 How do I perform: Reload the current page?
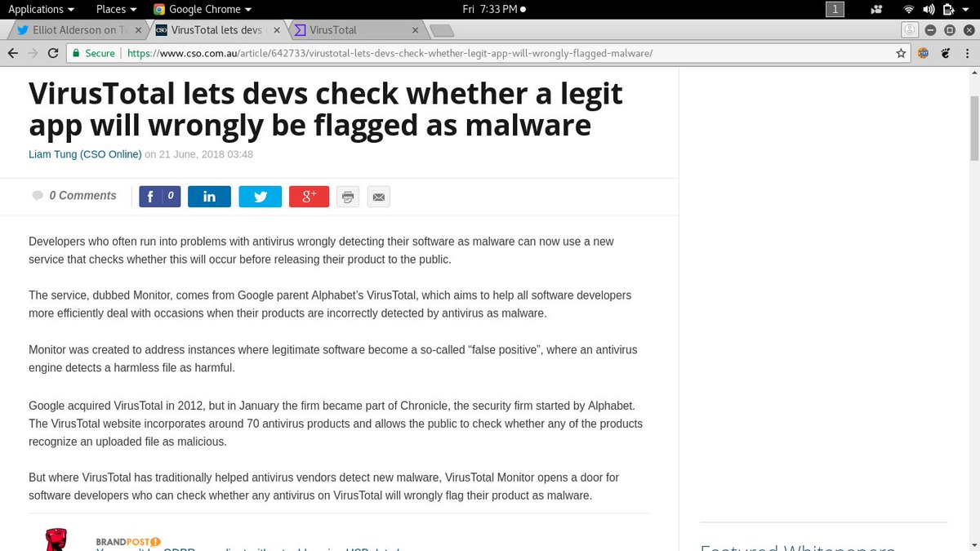tap(53, 53)
